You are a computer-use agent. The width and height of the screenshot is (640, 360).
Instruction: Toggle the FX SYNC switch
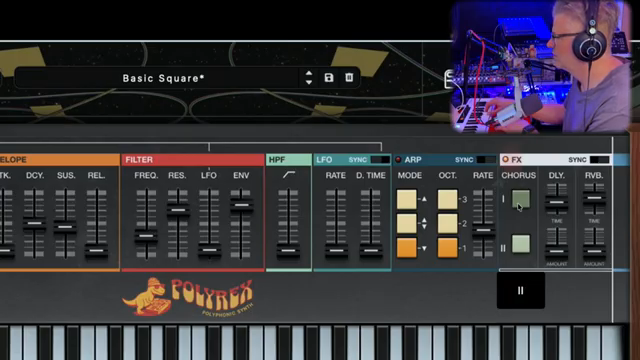(599, 160)
